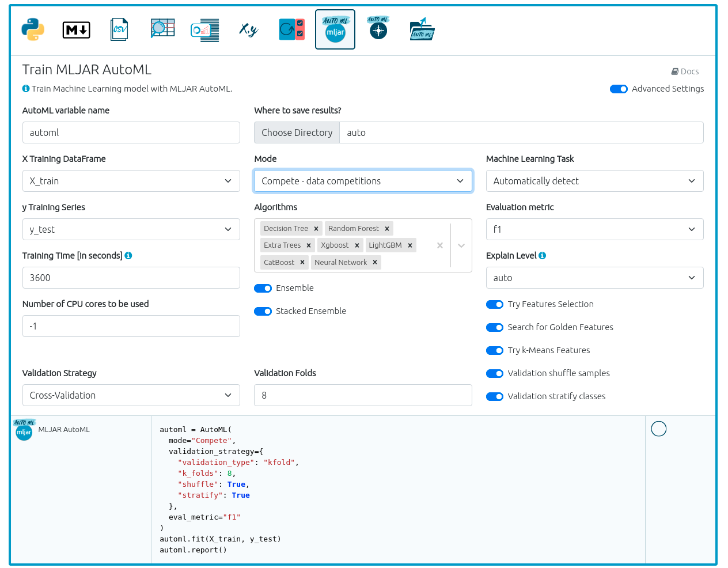Click the mode="Compete" code line
The height and width of the screenshot is (568, 728).
pos(202,441)
